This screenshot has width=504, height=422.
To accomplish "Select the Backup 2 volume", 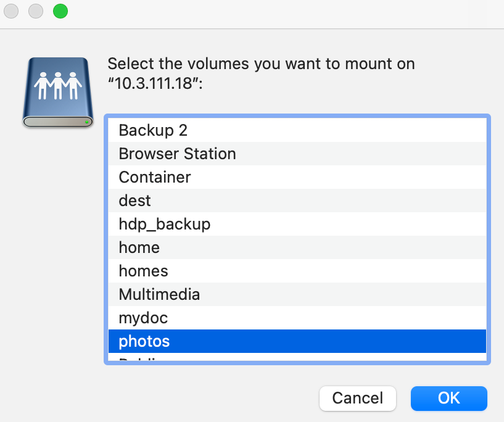I will (x=153, y=130).
